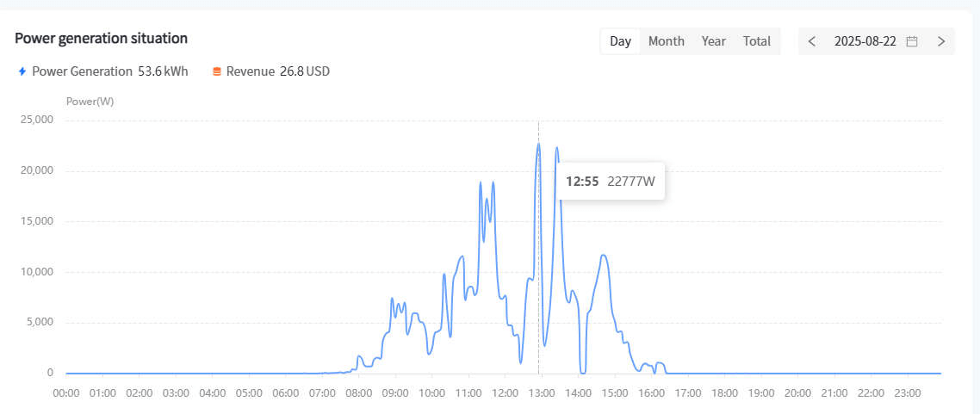The height and width of the screenshot is (414, 980).
Task: Click the 12:55 22777W tooltip
Action: pos(611,182)
